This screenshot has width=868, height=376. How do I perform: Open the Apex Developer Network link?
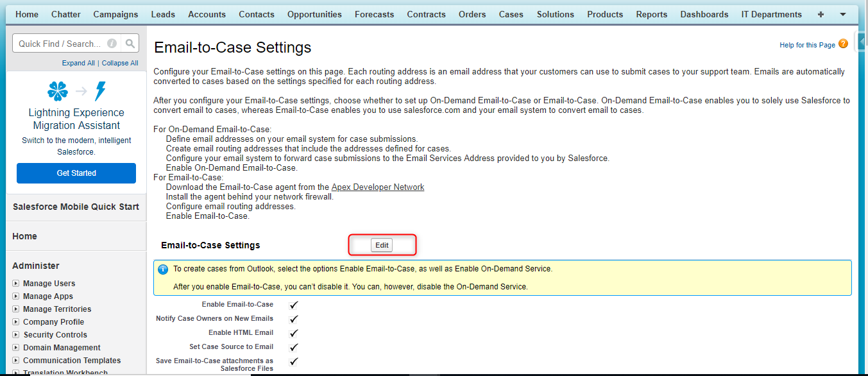[378, 187]
